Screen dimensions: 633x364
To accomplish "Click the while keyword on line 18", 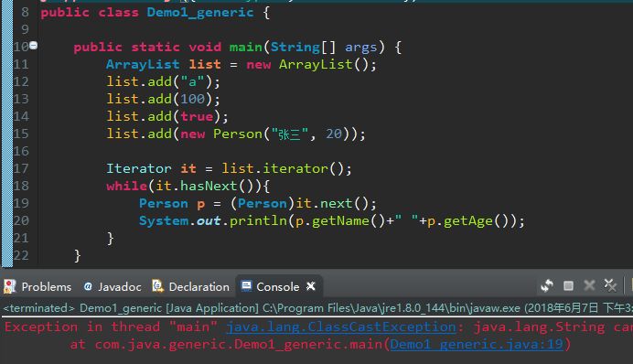I will pyautogui.click(x=127, y=186).
